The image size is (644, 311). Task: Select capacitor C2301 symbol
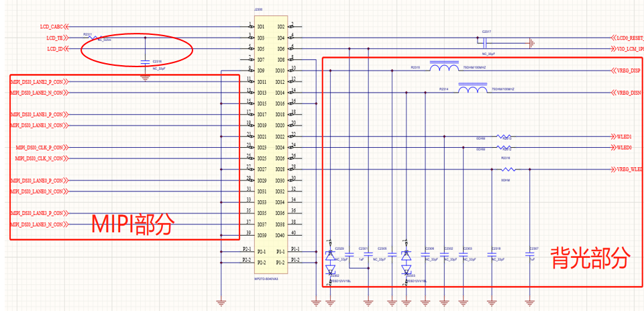pyautogui.click(x=368, y=255)
